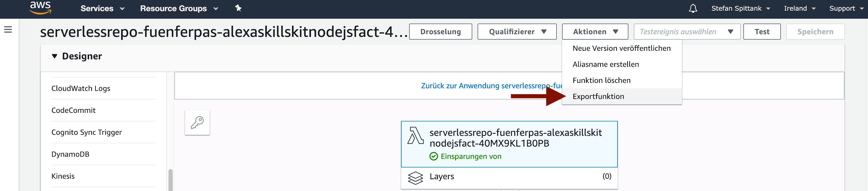Viewport: 868px width, 191px height.
Task: Expand the Resource Groups menu
Action: [179, 8]
